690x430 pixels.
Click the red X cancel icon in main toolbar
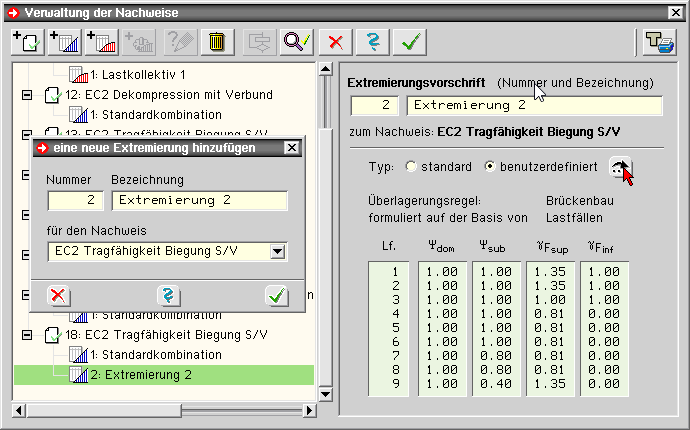point(337,42)
